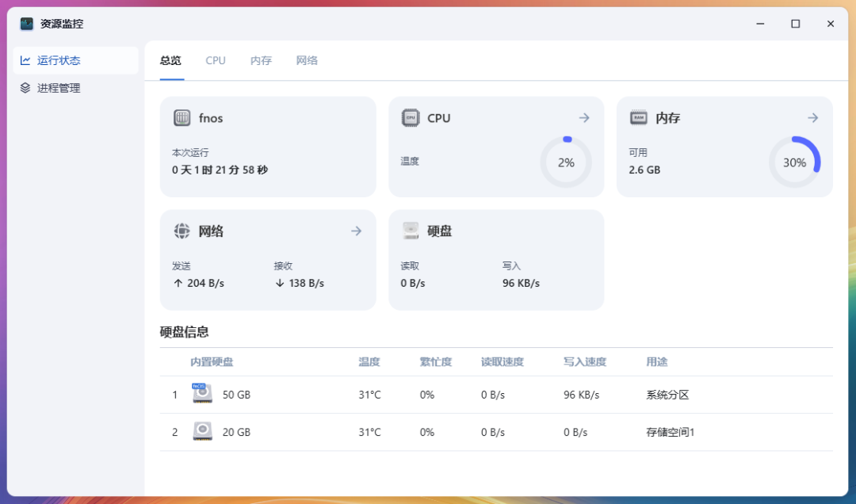Image resolution: width=856 pixels, height=504 pixels.
Task: Click the 30% memory usage ring
Action: coord(795,162)
